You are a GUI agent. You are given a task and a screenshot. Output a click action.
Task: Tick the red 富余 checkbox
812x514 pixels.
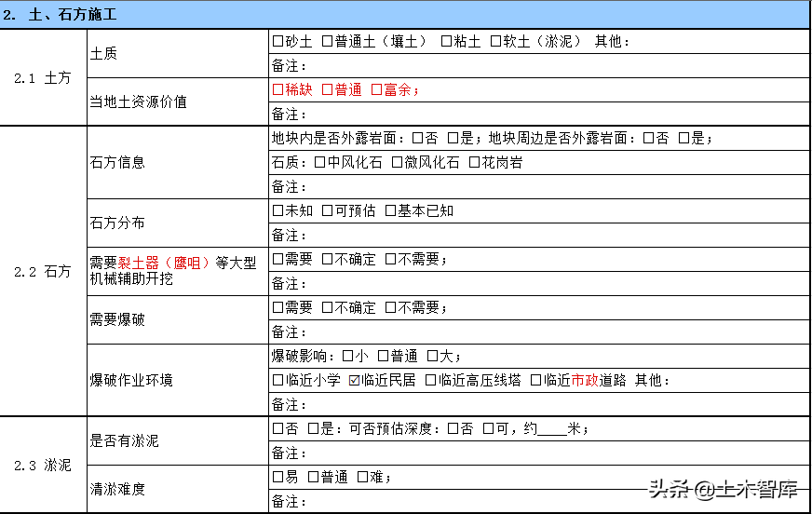pyautogui.click(x=376, y=90)
